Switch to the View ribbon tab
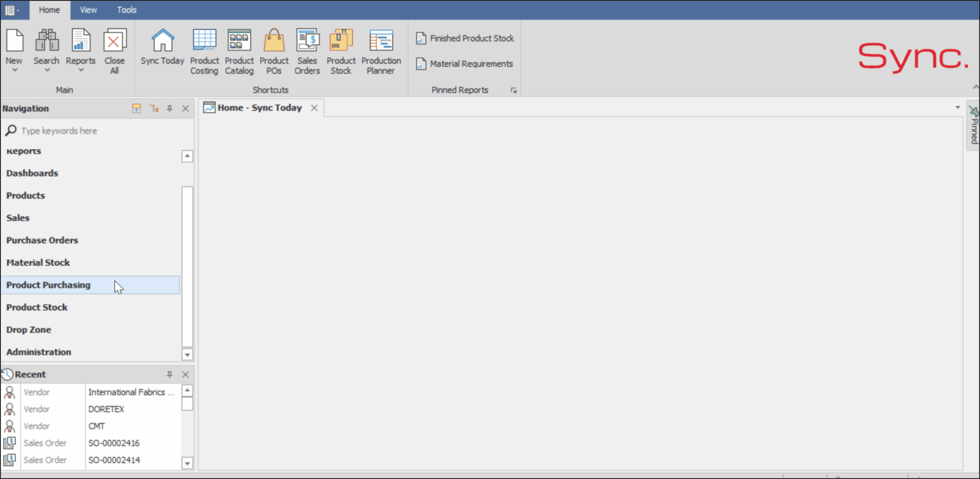 click(x=88, y=10)
